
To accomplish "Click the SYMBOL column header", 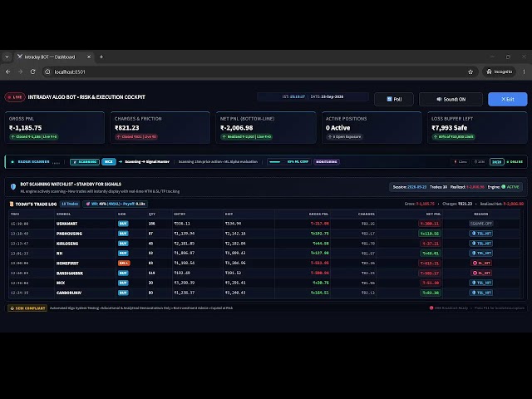I will coord(63,214).
